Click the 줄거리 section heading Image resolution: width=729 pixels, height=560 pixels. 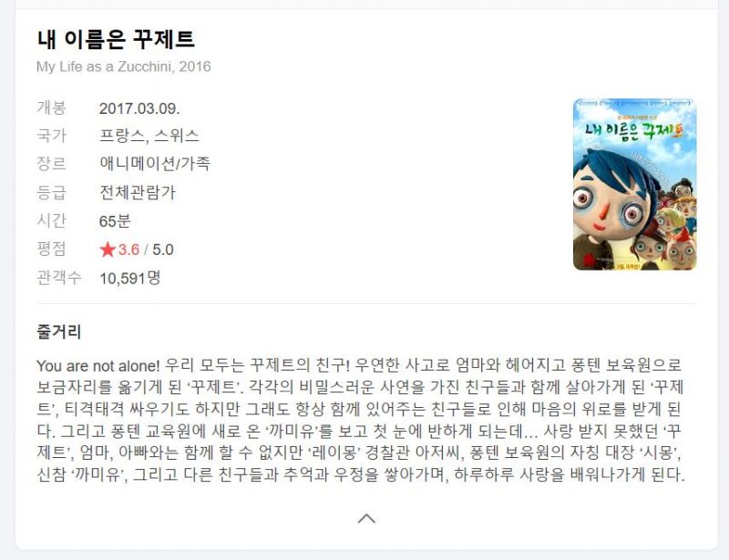pyautogui.click(x=59, y=331)
